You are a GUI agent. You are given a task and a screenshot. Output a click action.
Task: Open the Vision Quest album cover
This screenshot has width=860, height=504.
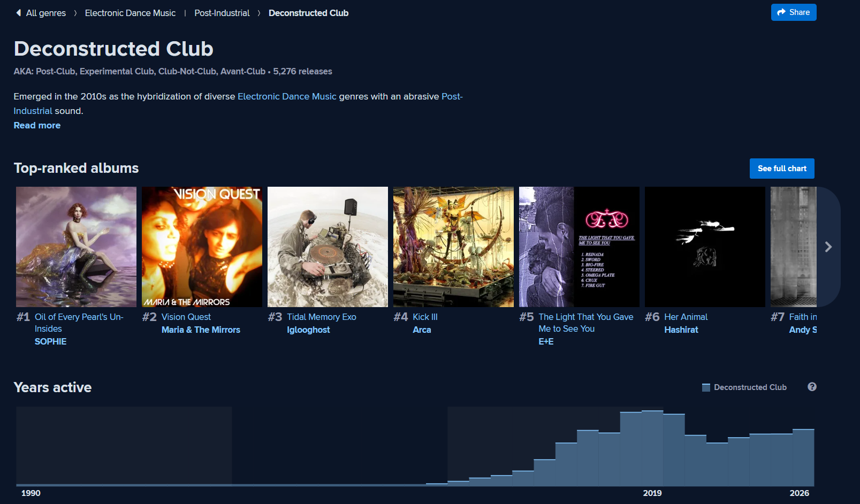(202, 247)
